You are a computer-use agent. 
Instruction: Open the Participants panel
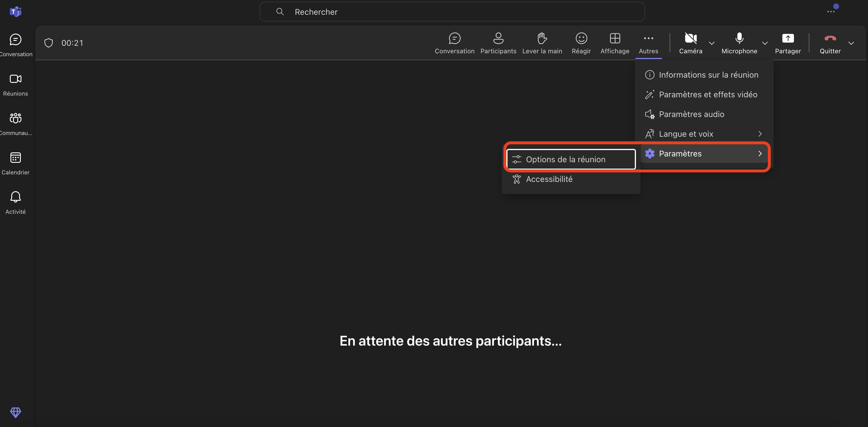[x=498, y=43]
